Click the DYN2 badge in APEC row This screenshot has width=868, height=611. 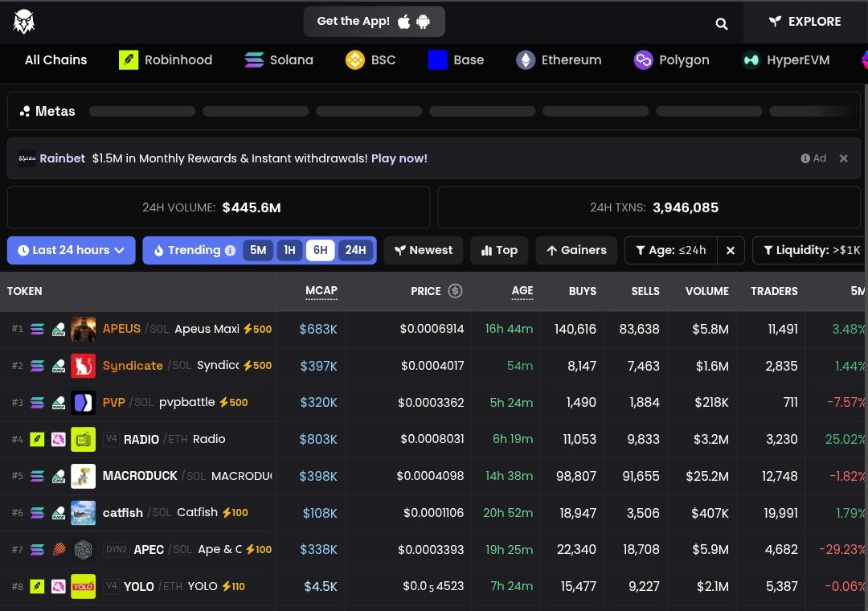[117, 549]
